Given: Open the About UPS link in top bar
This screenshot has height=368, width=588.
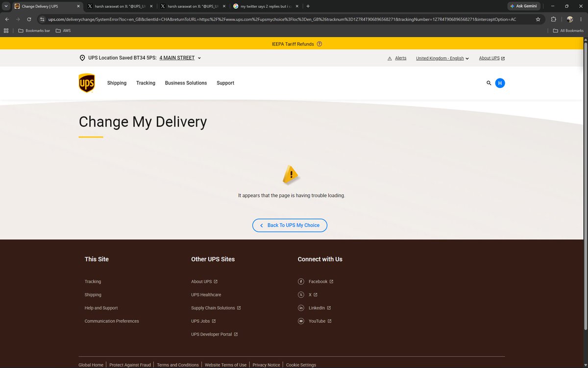Looking at the screenshot, I should point(491,58).
